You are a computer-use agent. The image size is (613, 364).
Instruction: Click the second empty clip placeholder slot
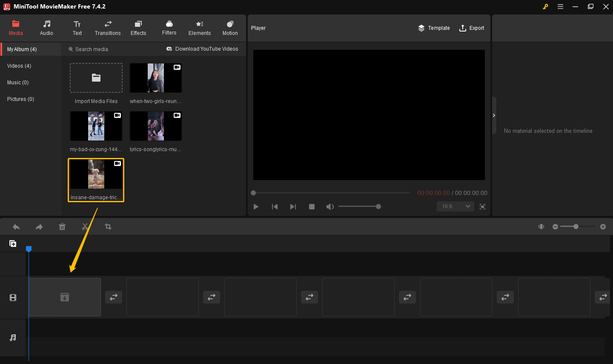click(x=163, y=297)
